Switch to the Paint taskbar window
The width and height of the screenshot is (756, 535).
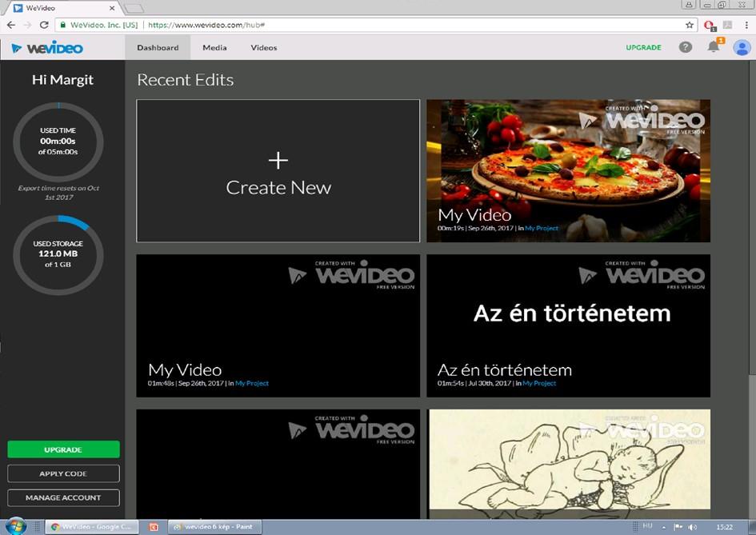pos(214,527)
